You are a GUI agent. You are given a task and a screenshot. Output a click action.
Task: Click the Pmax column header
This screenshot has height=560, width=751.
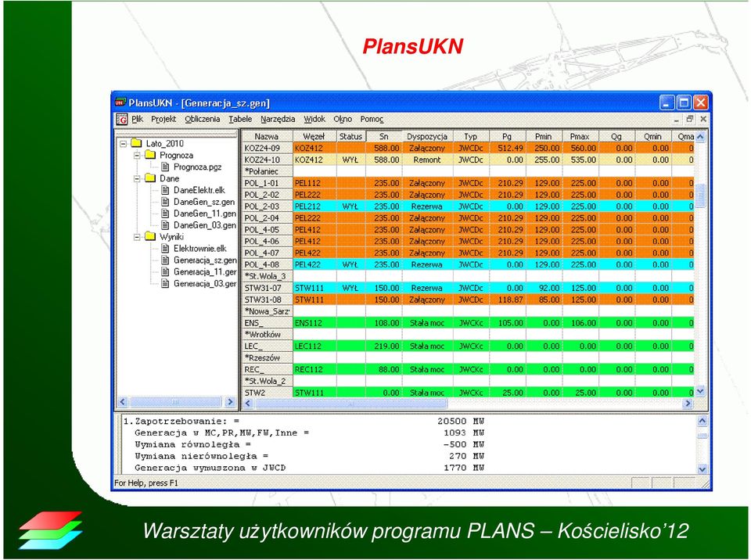click(x=580, y=137)
